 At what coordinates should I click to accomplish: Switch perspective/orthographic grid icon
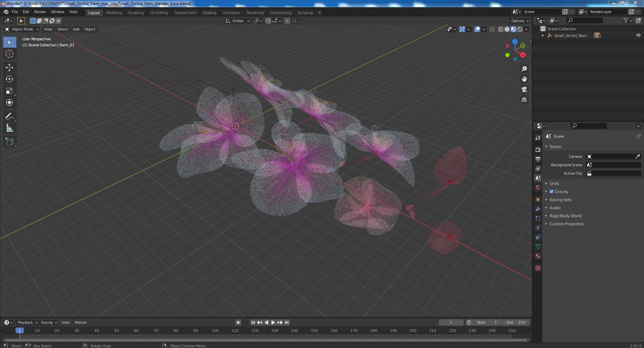click(x=524, y=100)
